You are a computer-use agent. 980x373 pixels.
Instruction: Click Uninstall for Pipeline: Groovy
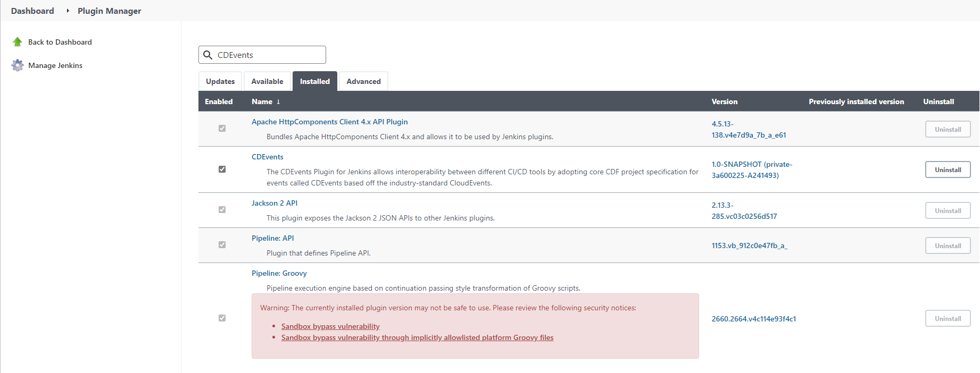pos(948,318)
